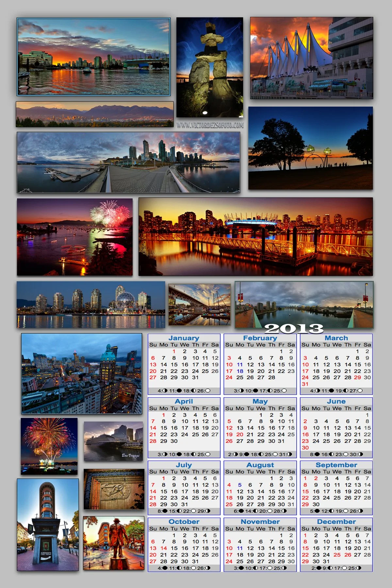Select red date 1 in July
Screen dimensions: 392x588
click(164, 478)
